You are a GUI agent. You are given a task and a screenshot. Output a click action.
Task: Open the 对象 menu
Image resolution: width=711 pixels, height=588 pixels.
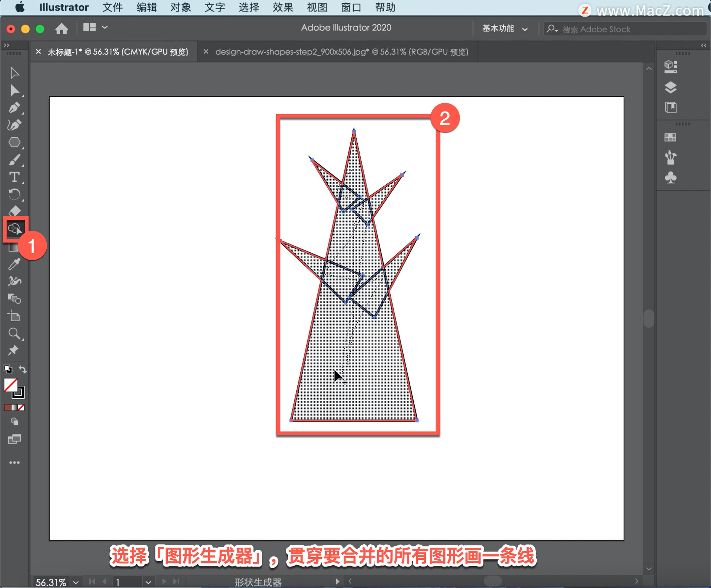pos(181,7)
